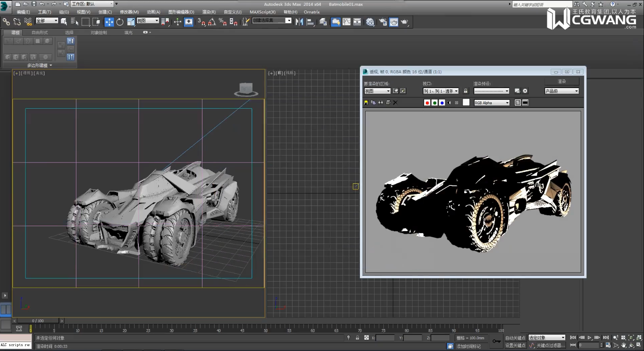Select the Link tool in main toolbar
Image resolution: width=644 pixels, height=351 pixels.
click(6, 22)
